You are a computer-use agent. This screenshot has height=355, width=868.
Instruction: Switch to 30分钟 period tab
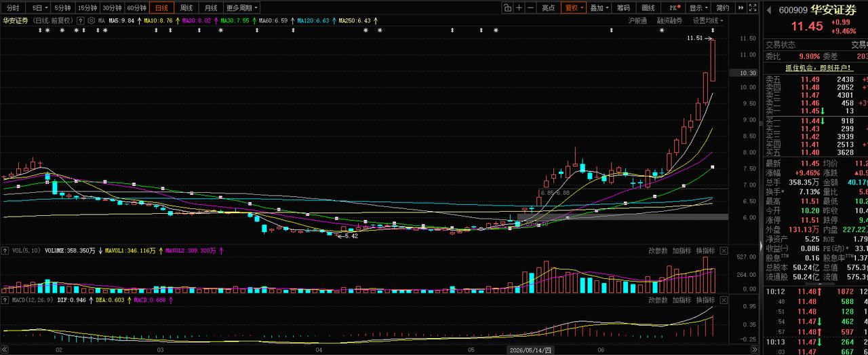(112, 8)
